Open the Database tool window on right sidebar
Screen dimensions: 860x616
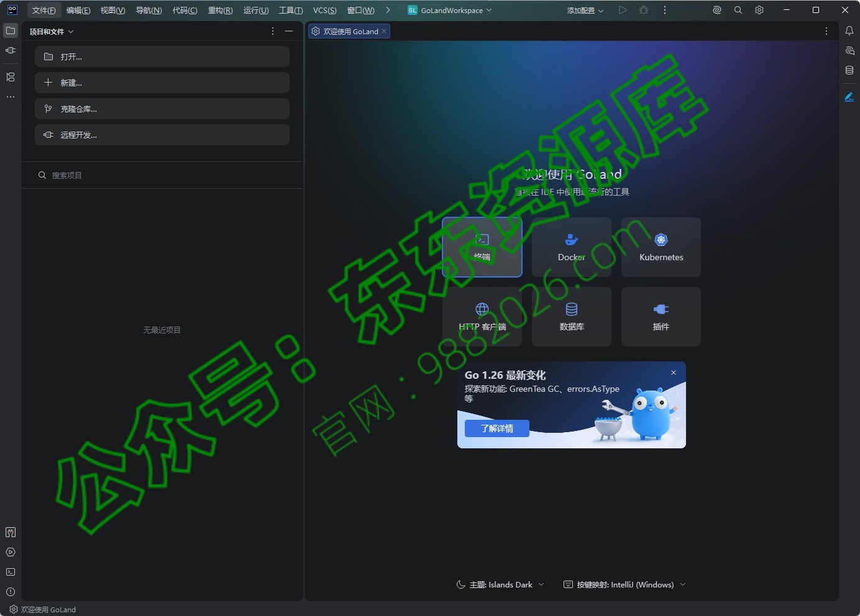pos(849,70)
